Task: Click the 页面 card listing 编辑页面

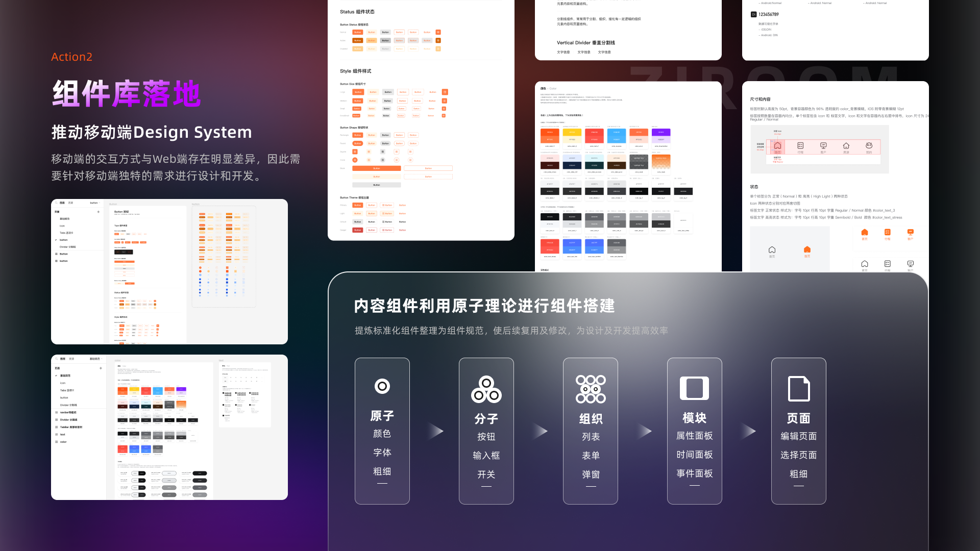Action: [799, 431]
